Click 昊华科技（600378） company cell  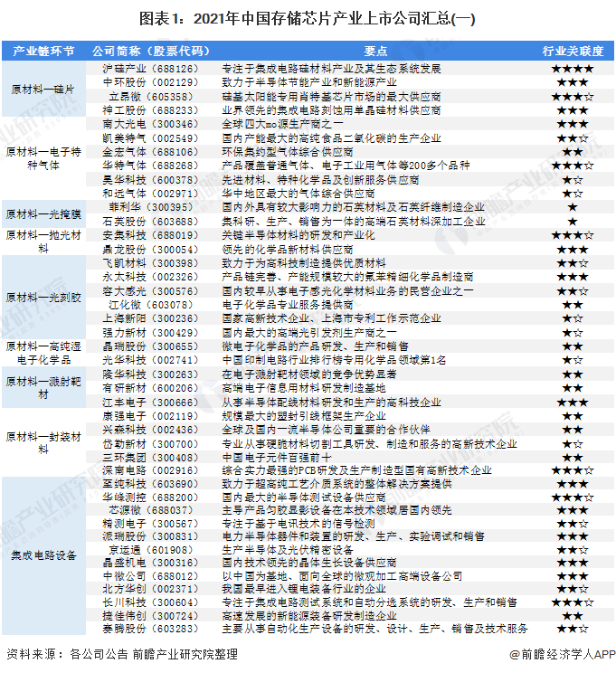click(x=151, y=180)
